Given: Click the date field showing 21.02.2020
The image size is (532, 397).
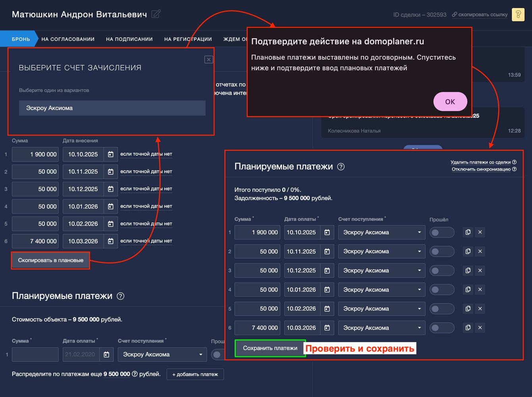Looking at the screenshot, I should pyautogui.click(x=81, y=355).
